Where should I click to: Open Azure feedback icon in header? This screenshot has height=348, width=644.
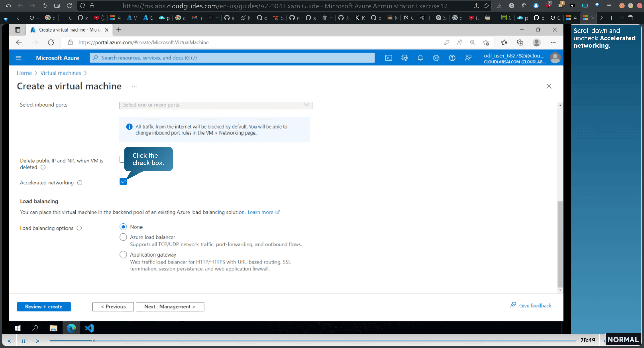(468, 58)
